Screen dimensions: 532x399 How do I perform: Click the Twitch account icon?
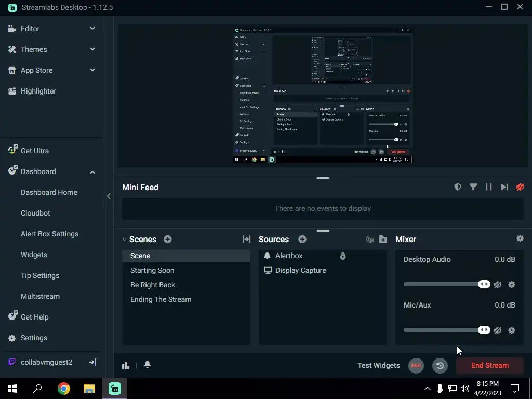12,362
